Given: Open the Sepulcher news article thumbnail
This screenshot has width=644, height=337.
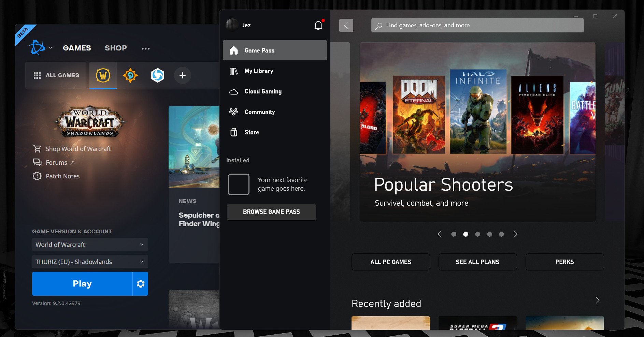Looking at the screenshot, I should click(x=194, y=147).
